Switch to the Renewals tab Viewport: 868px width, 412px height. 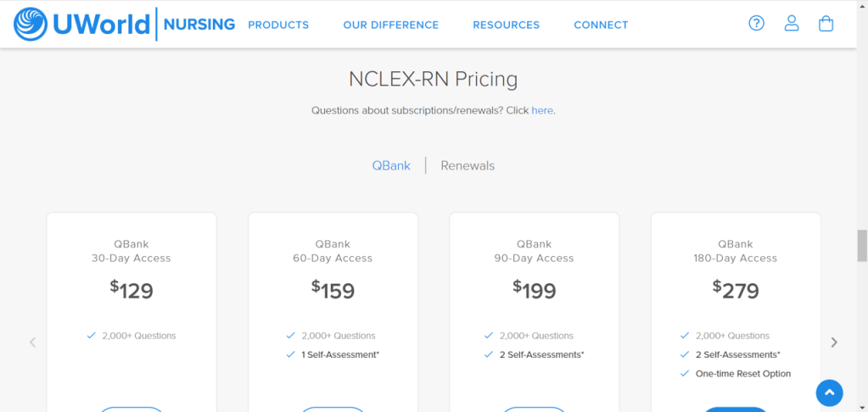tap(468, 165)
